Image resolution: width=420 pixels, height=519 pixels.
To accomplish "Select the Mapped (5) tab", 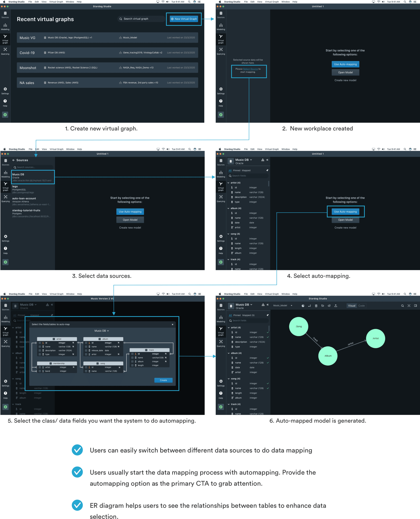I will click(x=248, y=315).
